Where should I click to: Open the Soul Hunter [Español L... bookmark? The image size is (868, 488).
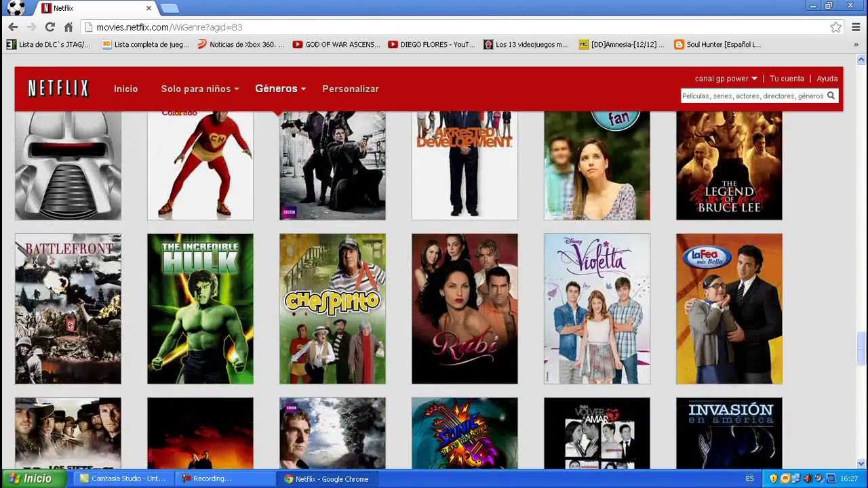pyautogui.click(x=717, y=45)
